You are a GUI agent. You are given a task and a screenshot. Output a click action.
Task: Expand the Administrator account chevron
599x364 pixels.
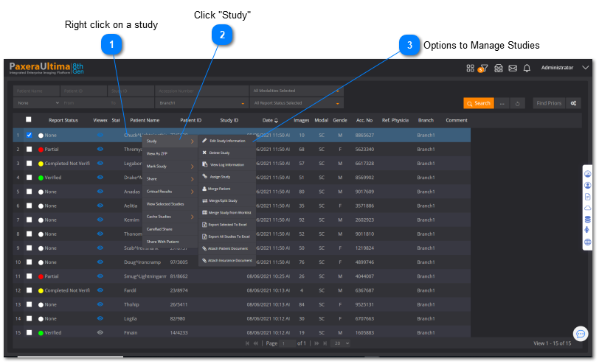tap(585, 68)
